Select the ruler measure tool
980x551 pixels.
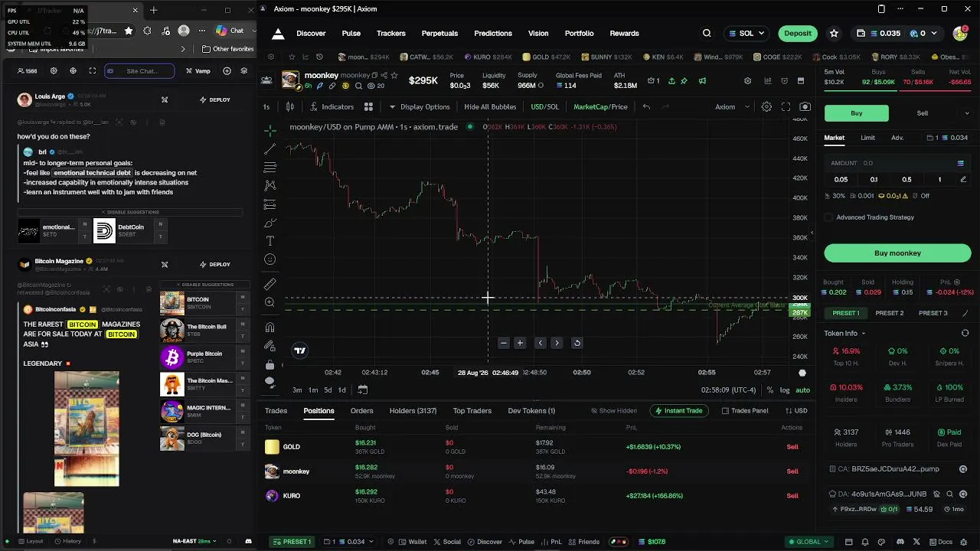[x=269, y=284]
